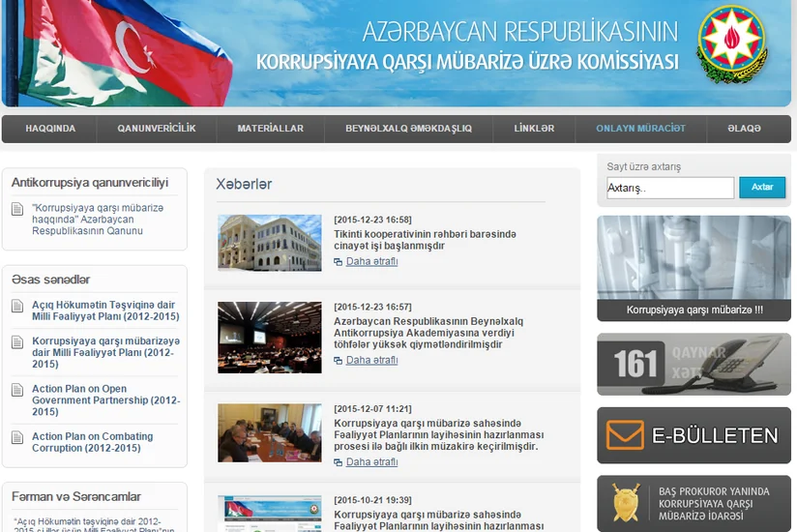Click the [2015-10-21 19:39] news timestamp

pos(372,500)
